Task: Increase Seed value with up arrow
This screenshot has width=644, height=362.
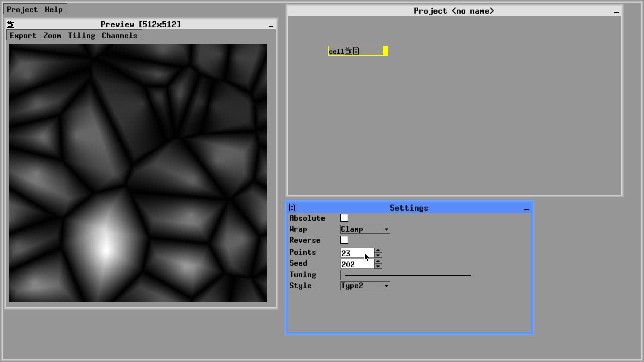Action: click(378, 261)
